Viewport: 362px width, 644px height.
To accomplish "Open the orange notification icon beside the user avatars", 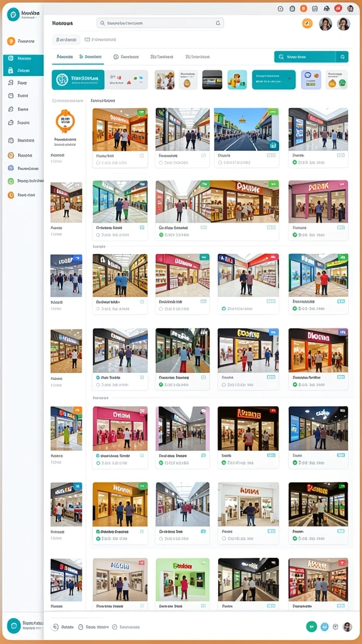I will coord(307,23).
